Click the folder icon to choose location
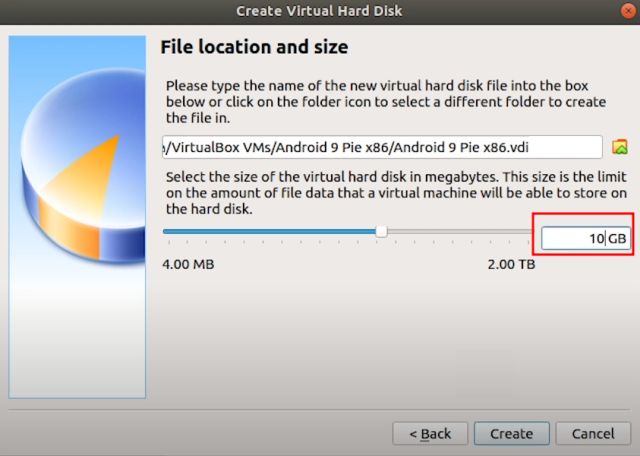 [620, 147]
